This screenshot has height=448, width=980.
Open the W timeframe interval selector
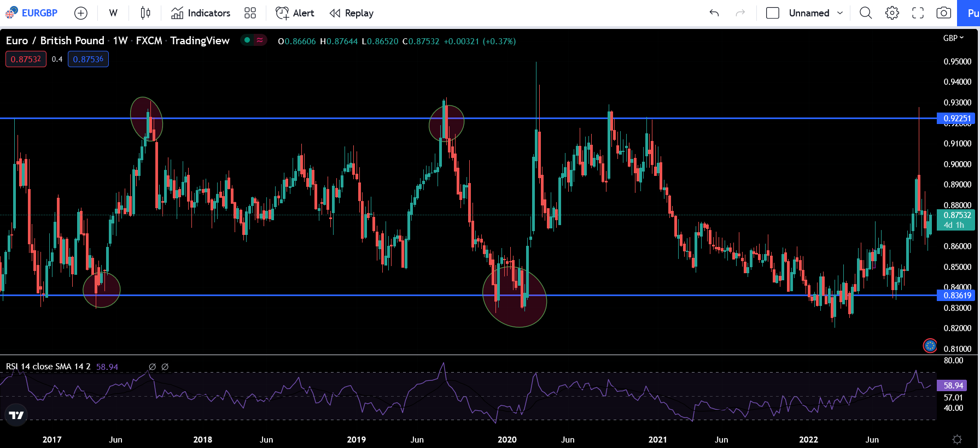113,13
